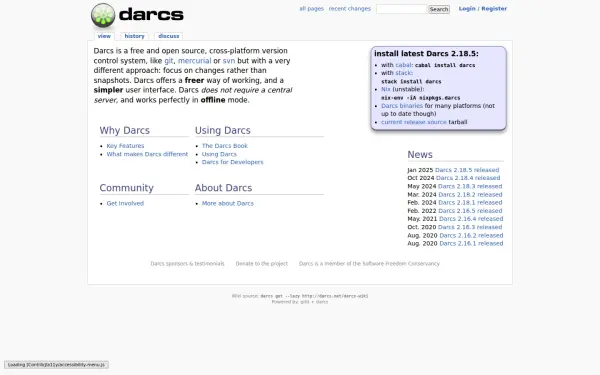Viewport: 600px width, 375px height.
Task: Open the 'cabal' link in install box
Action: coord(403,65)
